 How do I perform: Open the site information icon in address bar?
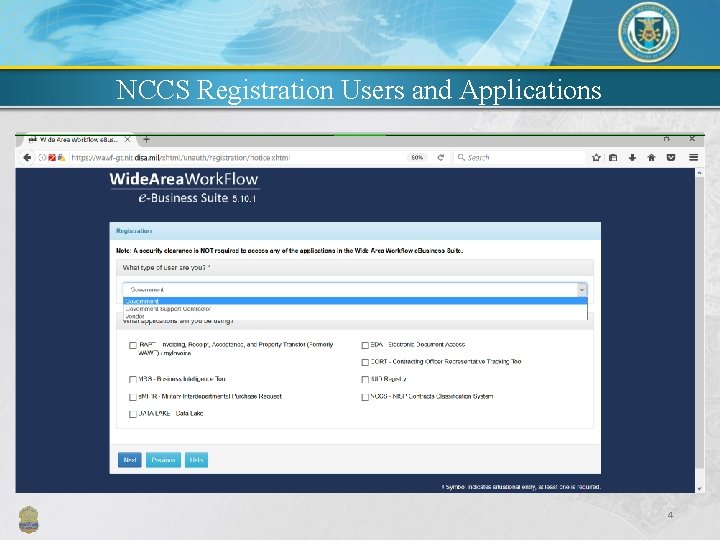tap(42, 158)
